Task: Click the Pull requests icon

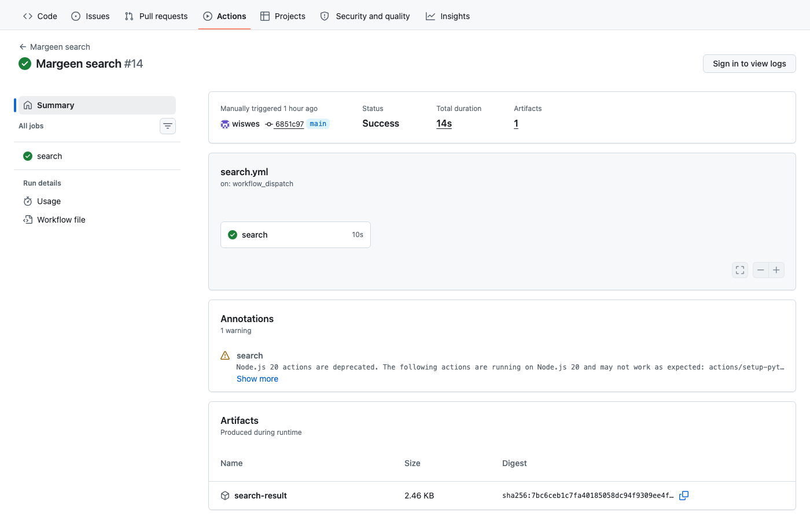Action: 129,16
